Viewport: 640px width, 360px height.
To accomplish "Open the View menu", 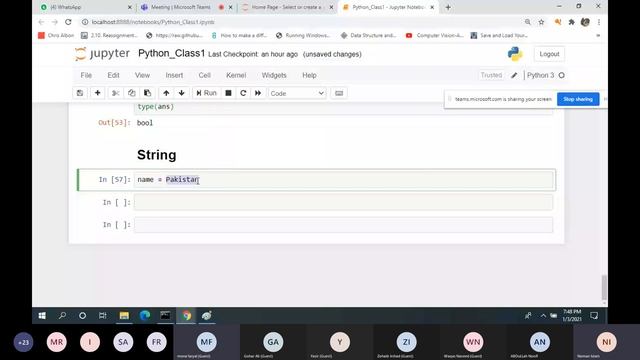I will click(x=142, y=75).
